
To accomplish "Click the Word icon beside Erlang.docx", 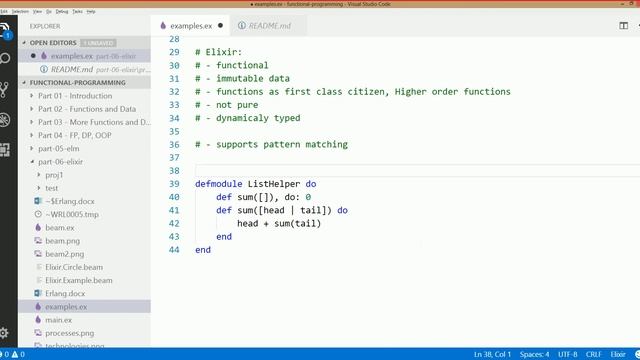I will click(38, 293).
